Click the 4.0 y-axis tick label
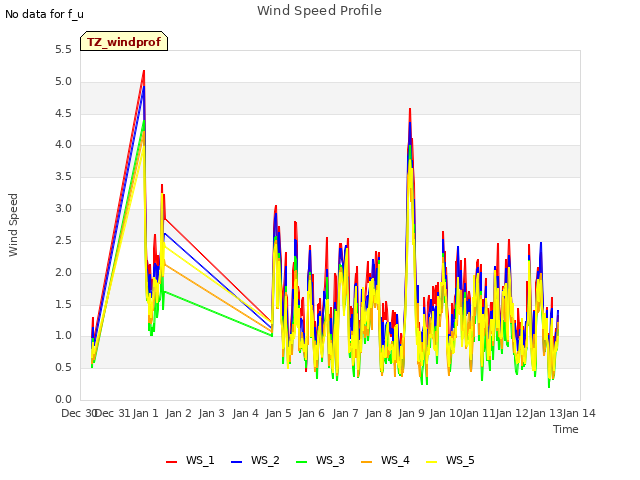Image resolution: width=640 pixels, height=480 pixels. [x=63, y=145]
